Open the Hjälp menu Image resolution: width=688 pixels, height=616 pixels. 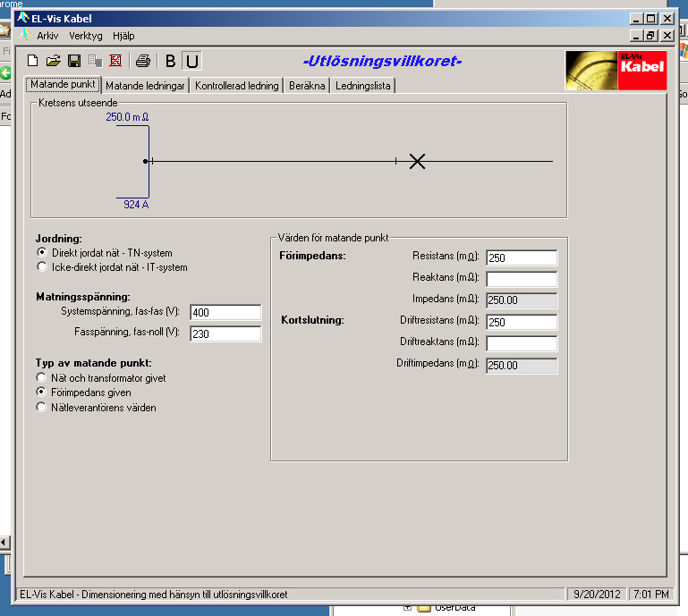click(x=123, y=36)
